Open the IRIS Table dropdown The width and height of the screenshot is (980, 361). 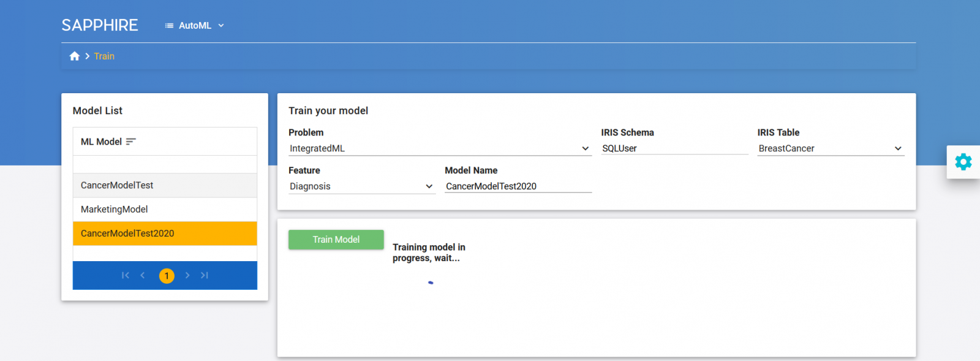831,148
